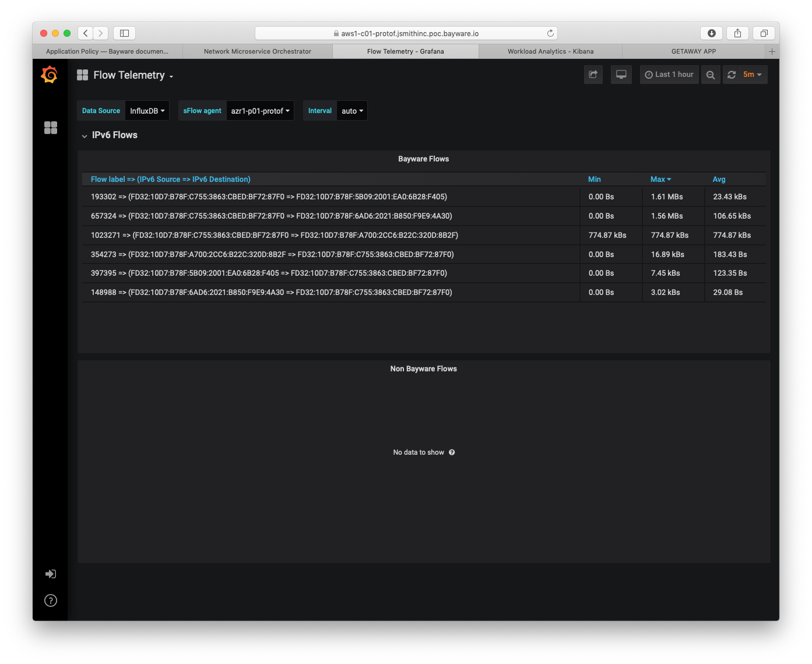812x664 pixels.
Task: Switch to GETAWAY APP tab
Action: pos(694,51)
